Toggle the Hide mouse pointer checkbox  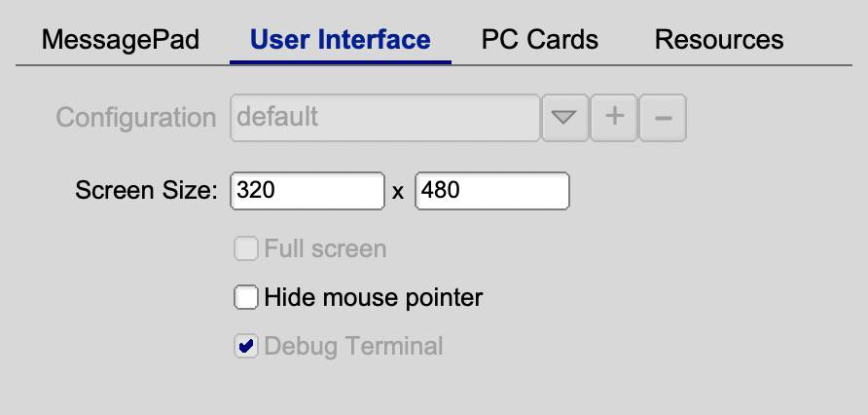[246, 297]
